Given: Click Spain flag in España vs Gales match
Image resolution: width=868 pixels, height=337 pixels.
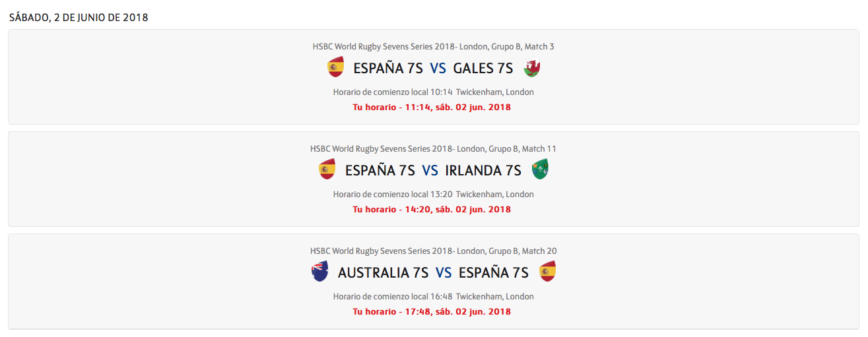Looking at the screenshot, I should click(x=336, y=67).
